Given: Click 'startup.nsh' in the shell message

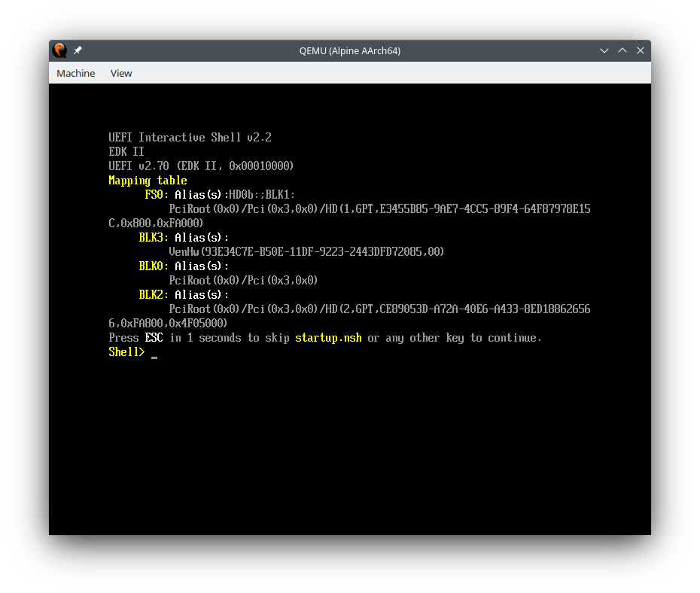Looking at the screenshot, I should (328, 338).
